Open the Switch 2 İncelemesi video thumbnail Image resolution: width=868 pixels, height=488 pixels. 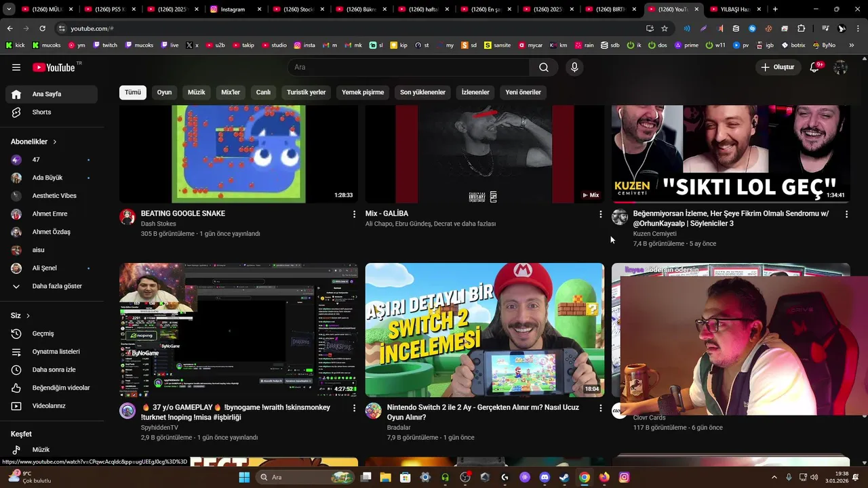click(x=485, y=330)
